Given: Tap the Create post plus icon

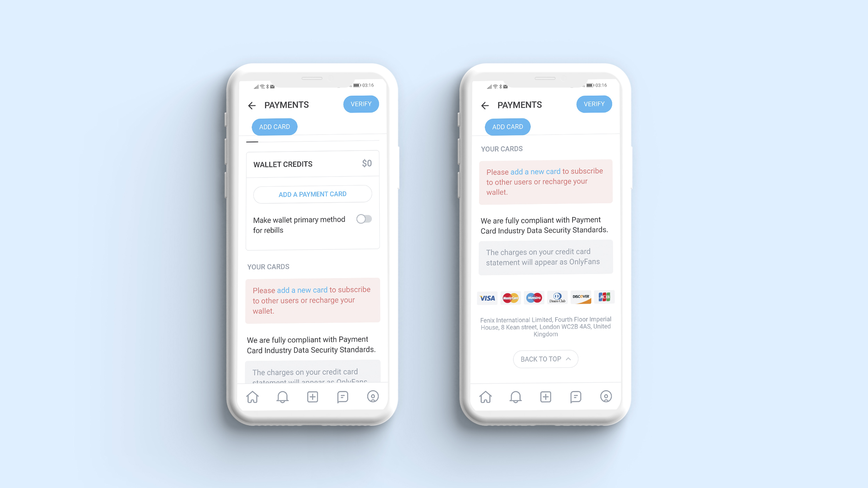Looking at the screenshot, I should pos(313,396).
